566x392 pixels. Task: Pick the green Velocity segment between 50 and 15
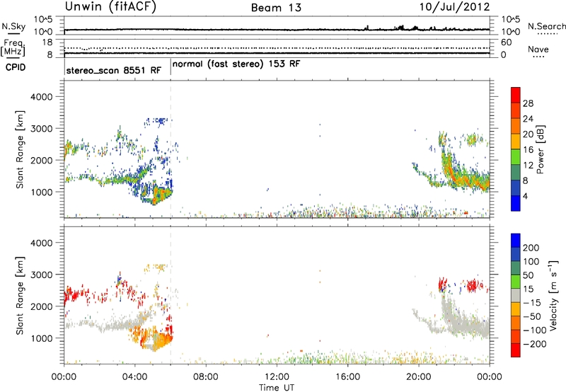pos(516,282)
